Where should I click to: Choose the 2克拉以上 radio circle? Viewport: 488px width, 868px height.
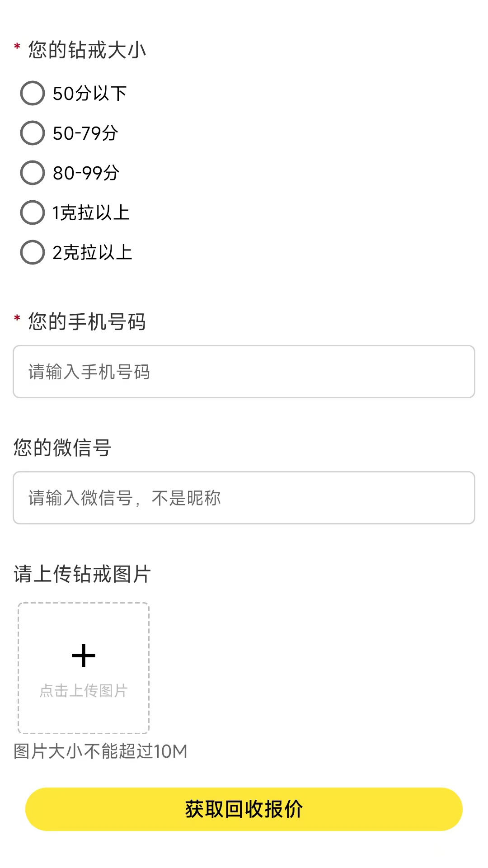click(x=33, y=252)
